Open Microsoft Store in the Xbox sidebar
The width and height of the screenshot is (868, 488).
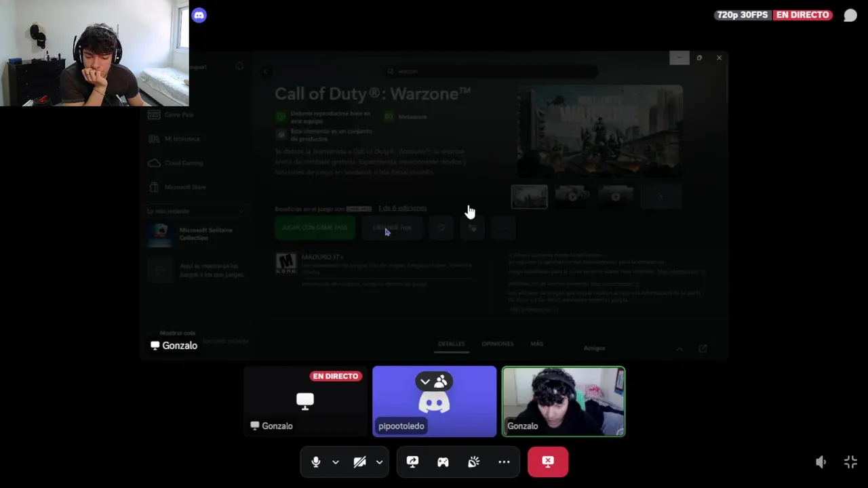pyautogui.click(x=178, y=187)
